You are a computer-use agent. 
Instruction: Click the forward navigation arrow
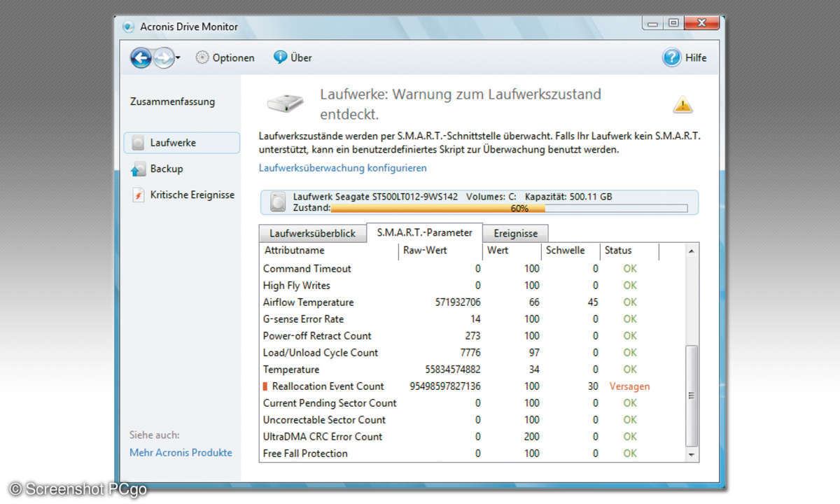(x=163, y=58)
